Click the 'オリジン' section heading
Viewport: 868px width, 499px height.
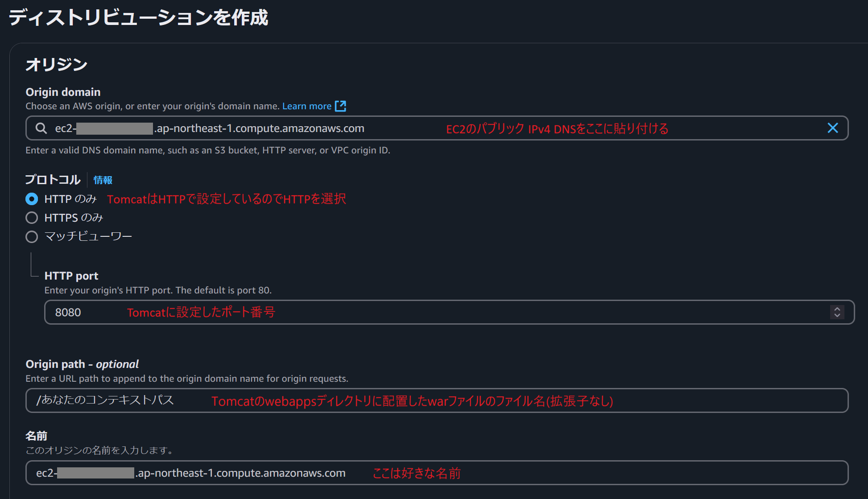click(x=56, y=65)
